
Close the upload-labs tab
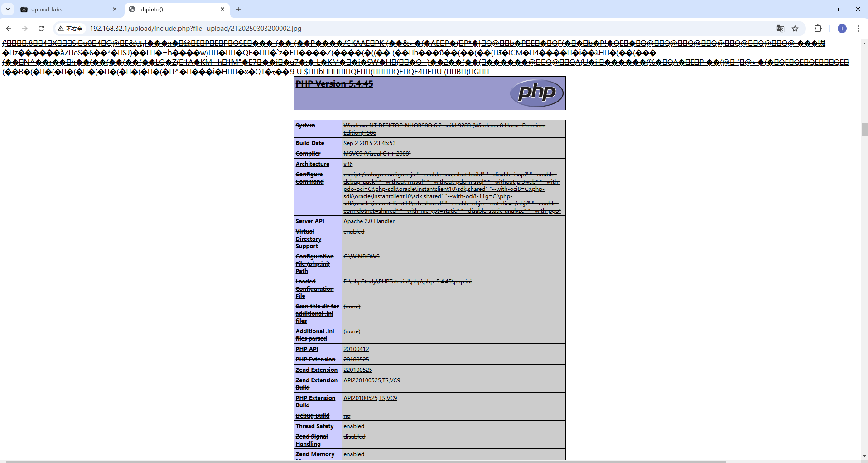[x=115, y=9]
